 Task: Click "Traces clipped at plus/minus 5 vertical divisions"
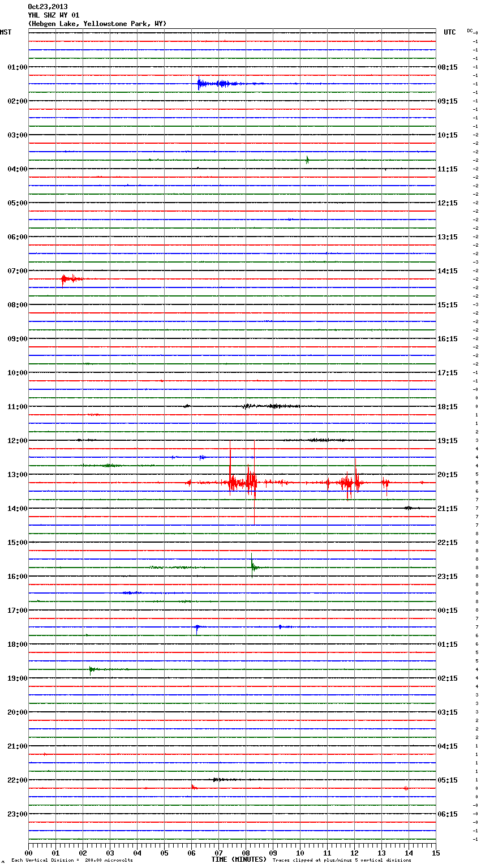[x=342, y=861]
